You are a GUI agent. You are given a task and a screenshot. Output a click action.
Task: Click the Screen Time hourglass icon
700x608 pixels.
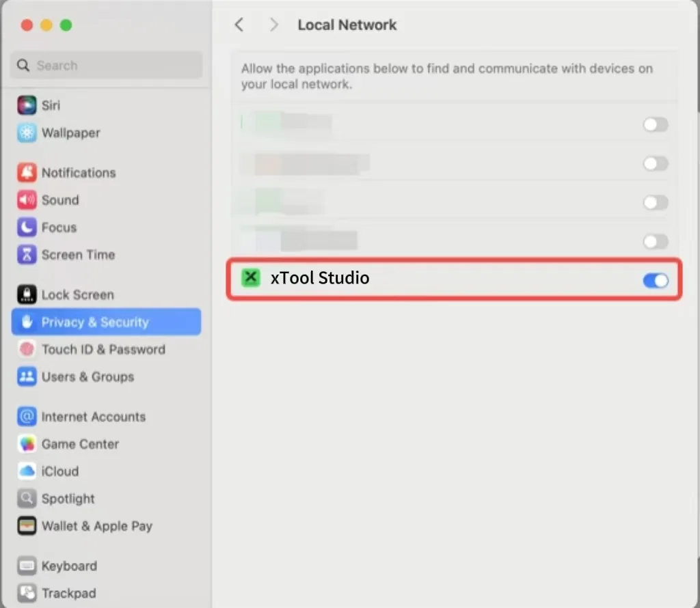pos(27,255)
